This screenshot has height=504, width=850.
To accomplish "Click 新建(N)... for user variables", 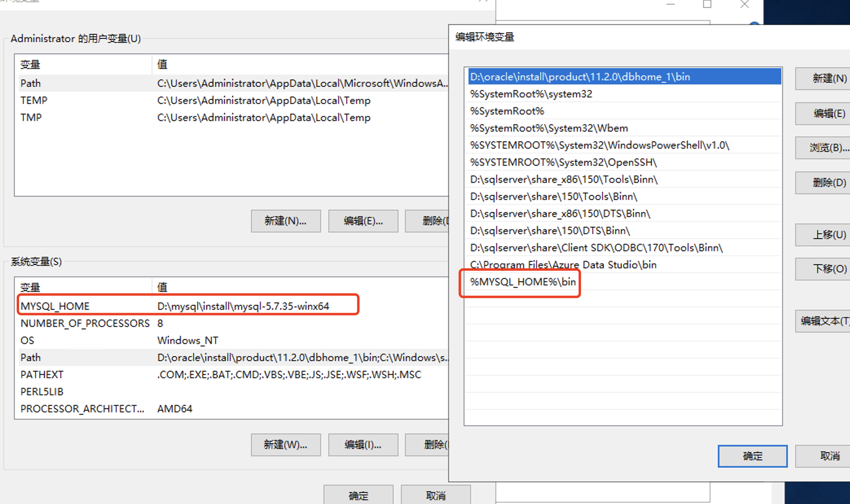I will pos(286,221).
